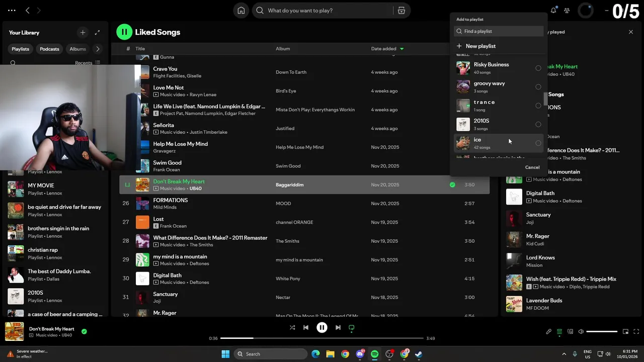Click the Add to playlist list scrollbar
This screenshot has width=644, height=362.
tap(545, 99)
